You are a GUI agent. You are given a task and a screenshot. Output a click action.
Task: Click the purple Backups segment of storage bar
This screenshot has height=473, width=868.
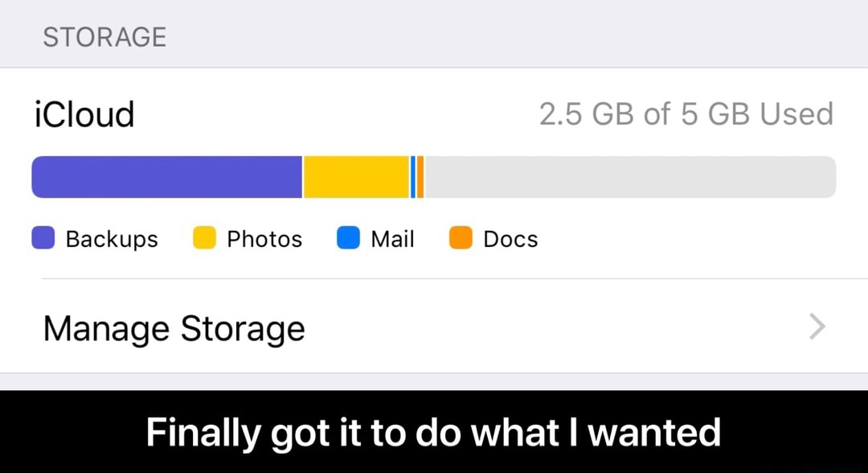coord(166,177)
